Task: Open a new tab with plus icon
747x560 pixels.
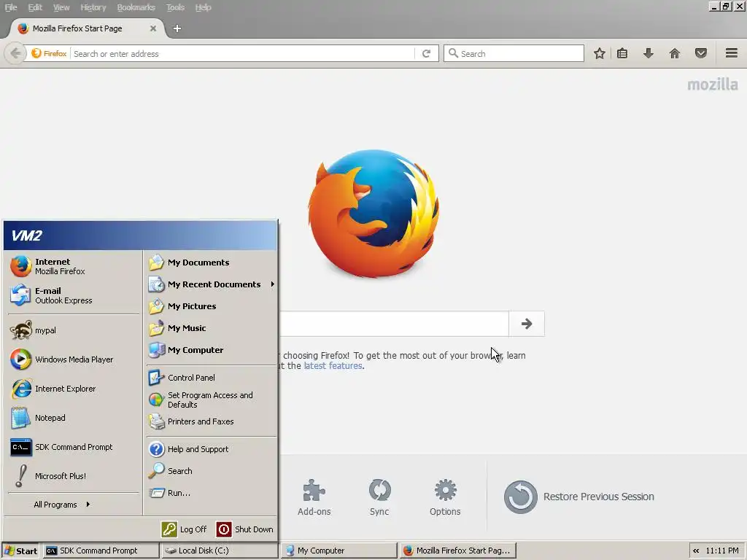Action: (x=177, y=28)
